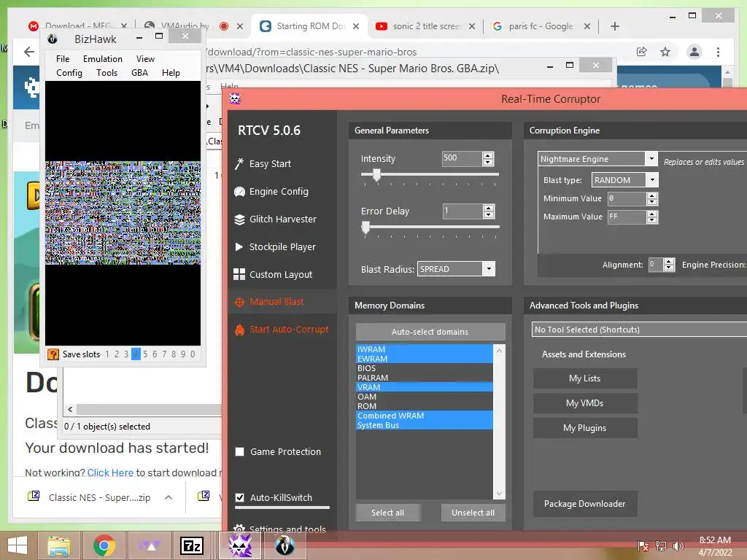Open BizHawk Tools menu

coord(107,73)
